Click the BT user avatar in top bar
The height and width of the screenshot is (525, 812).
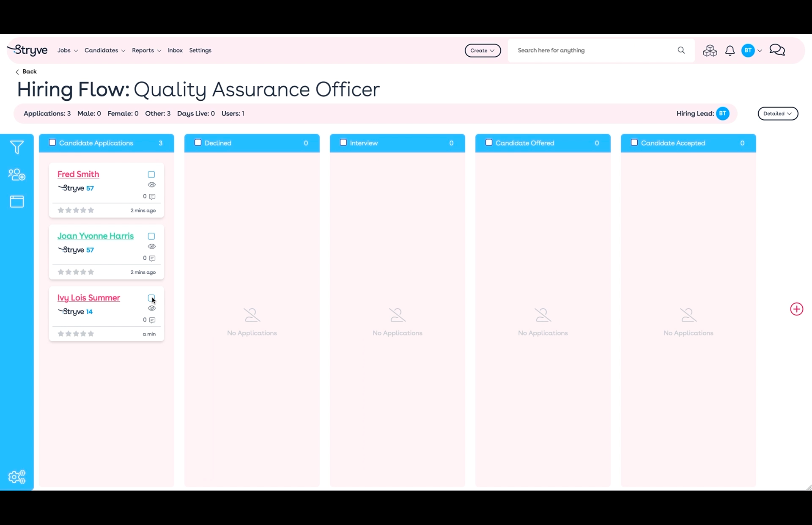[x=748, y=50]
